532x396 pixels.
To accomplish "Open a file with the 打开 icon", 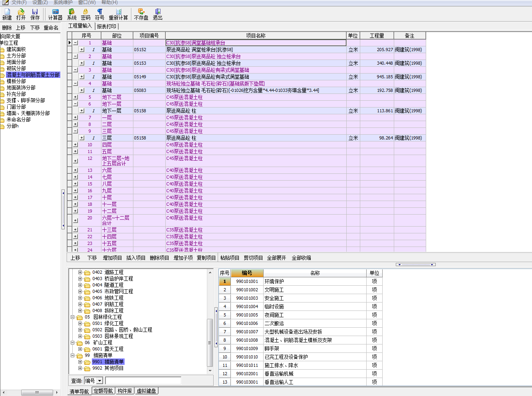I will (x=21, y=14).
